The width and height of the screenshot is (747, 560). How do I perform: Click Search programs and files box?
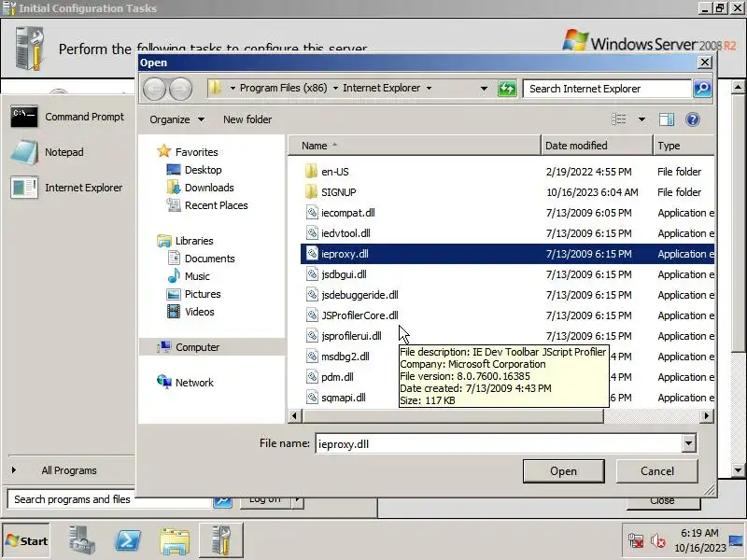click(x=108, y=499)
